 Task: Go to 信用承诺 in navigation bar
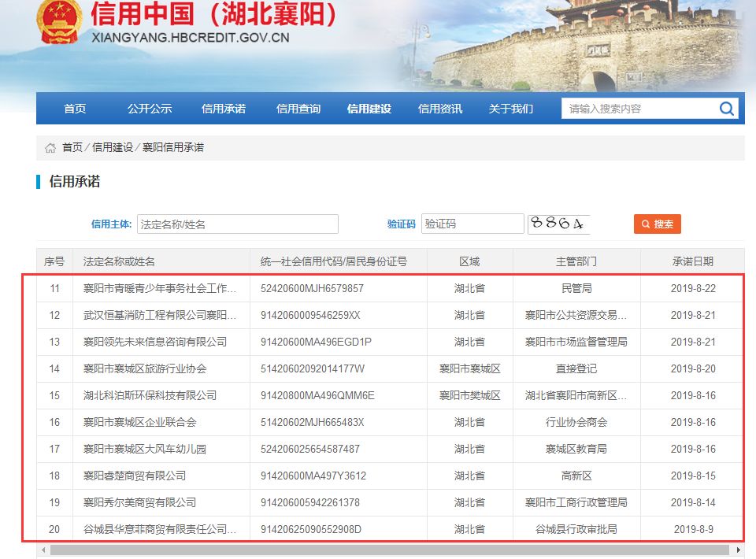click(224, 109)
